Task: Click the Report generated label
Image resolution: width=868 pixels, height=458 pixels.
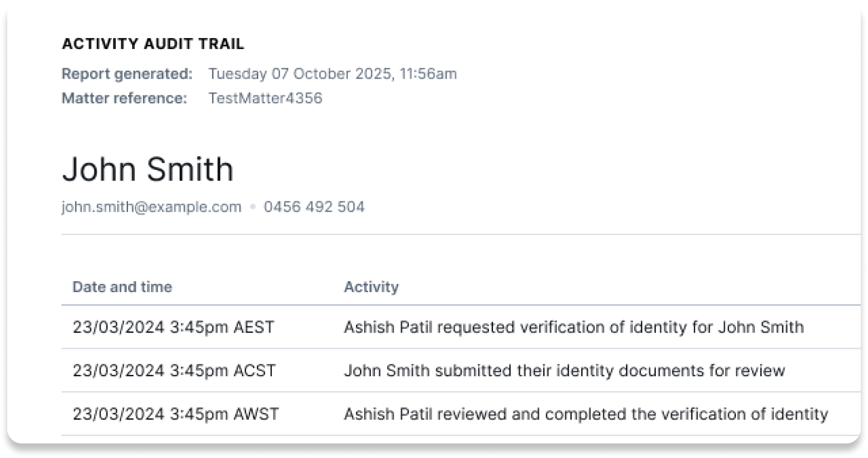Action: click(127, 74)
